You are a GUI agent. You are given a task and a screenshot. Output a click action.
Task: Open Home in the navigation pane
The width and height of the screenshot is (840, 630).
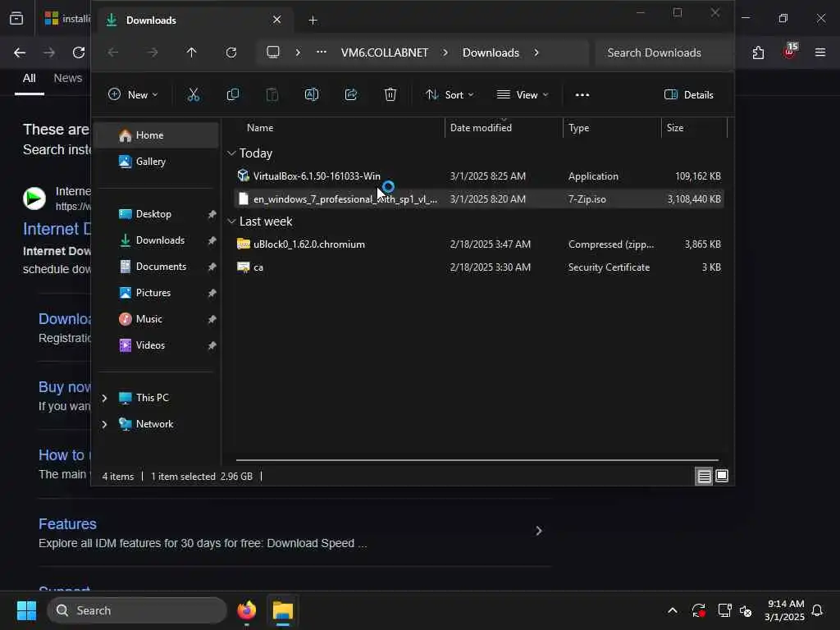click(x=157, y=135)
